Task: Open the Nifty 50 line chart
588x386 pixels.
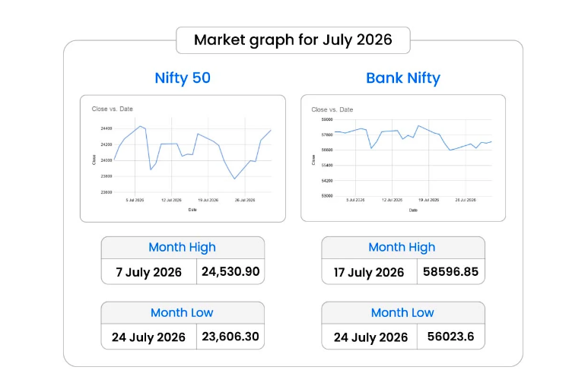Action: [183, 159]
